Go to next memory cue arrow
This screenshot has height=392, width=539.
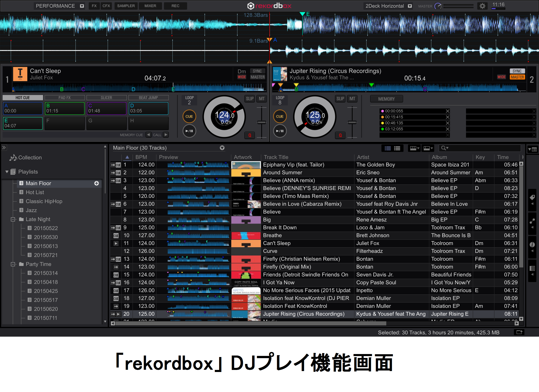[x=166, y=135]
